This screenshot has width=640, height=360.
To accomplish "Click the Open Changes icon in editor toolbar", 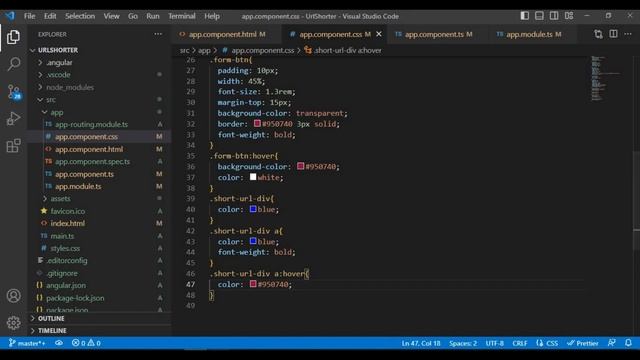I will coord(598,34).
